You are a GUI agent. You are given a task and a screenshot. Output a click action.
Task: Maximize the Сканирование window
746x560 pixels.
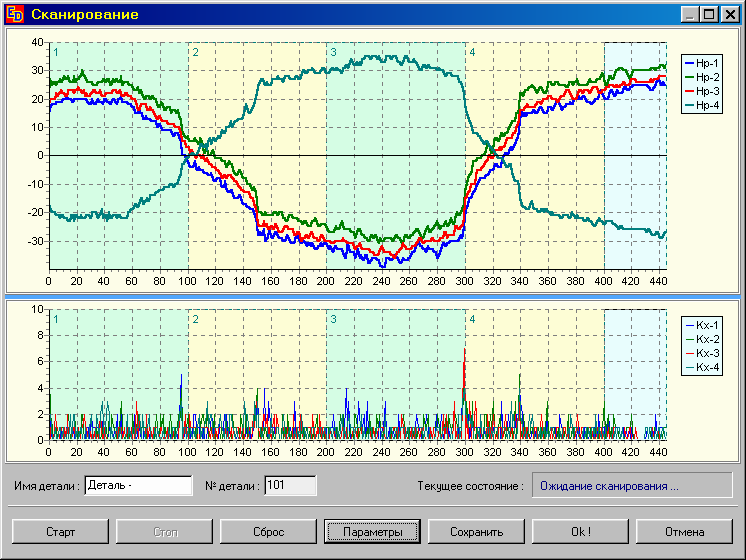[x=709, y=14]
